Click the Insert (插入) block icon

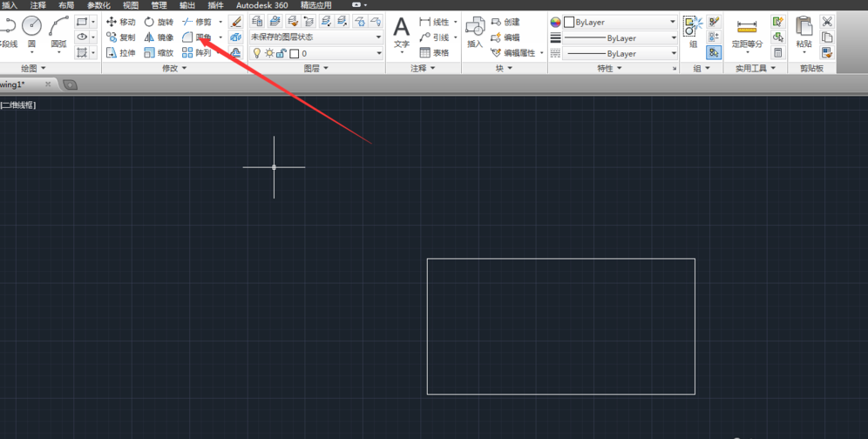tap(475, 32)
